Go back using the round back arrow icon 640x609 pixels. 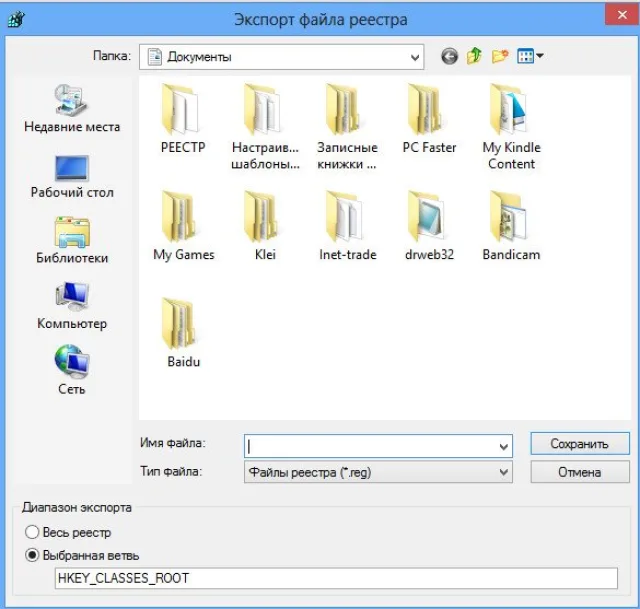[x=449, y=56]
